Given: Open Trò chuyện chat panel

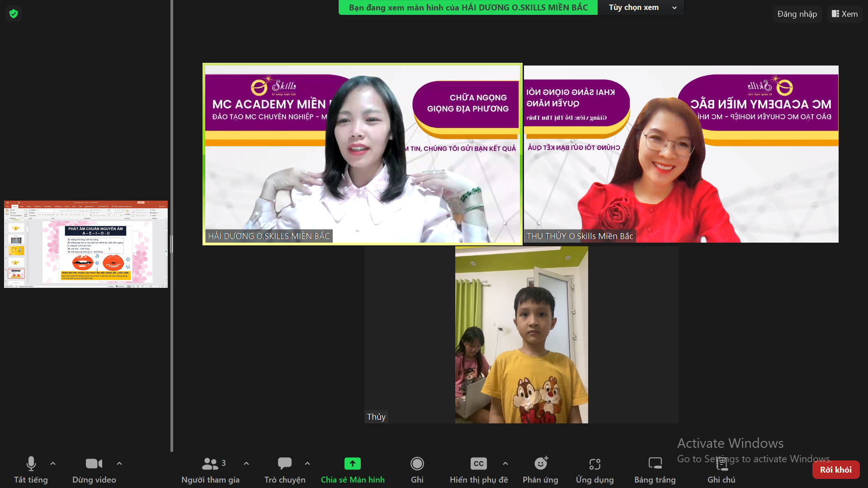Looking at the screenshot, I should click(285, 470).
